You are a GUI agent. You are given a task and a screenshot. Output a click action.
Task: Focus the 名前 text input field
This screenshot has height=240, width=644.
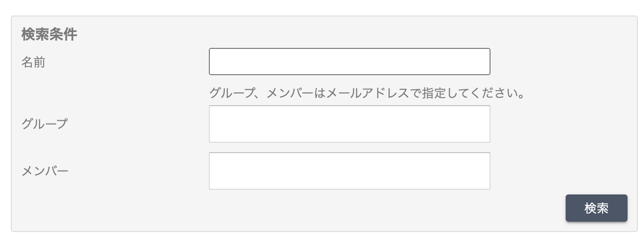point(350,62)
